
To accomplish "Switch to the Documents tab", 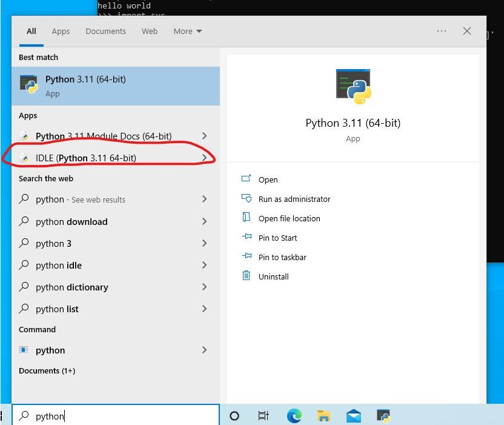I will (105, 31).
